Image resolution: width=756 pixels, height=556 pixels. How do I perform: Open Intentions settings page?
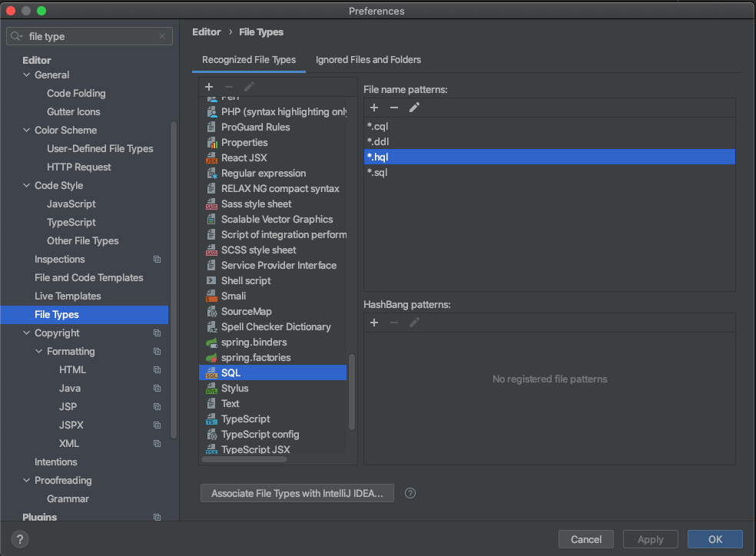coord(56,462)
